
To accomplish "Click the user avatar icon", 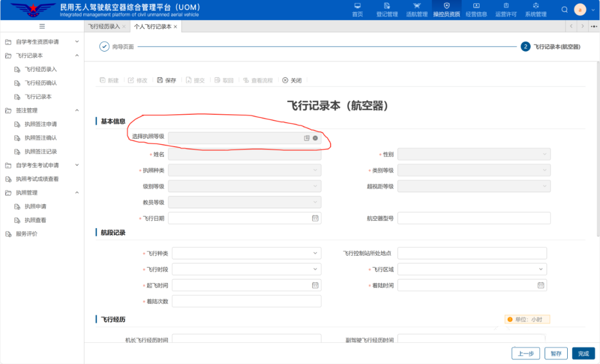I will click(580, 9).
